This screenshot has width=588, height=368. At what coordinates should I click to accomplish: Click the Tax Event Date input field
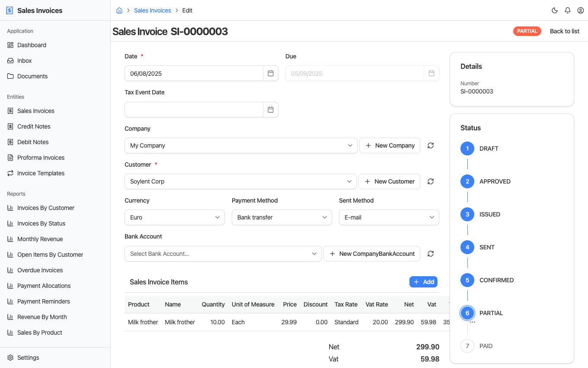[194, 110]
